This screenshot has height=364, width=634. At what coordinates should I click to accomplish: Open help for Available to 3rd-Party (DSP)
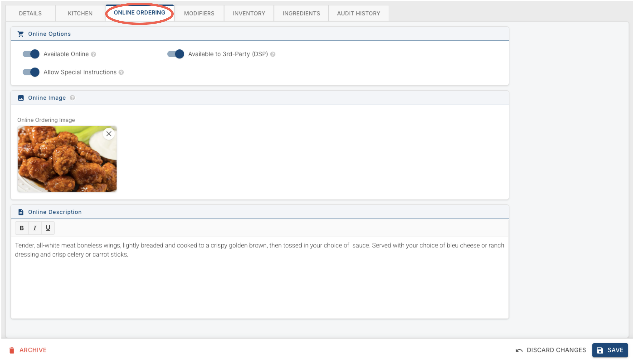coord(273,54)
